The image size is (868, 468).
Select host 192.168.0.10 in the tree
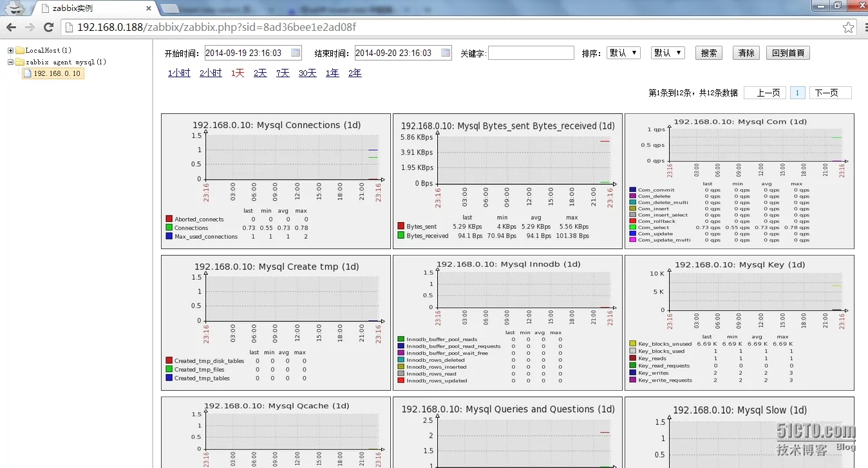(x=57, y=73)
